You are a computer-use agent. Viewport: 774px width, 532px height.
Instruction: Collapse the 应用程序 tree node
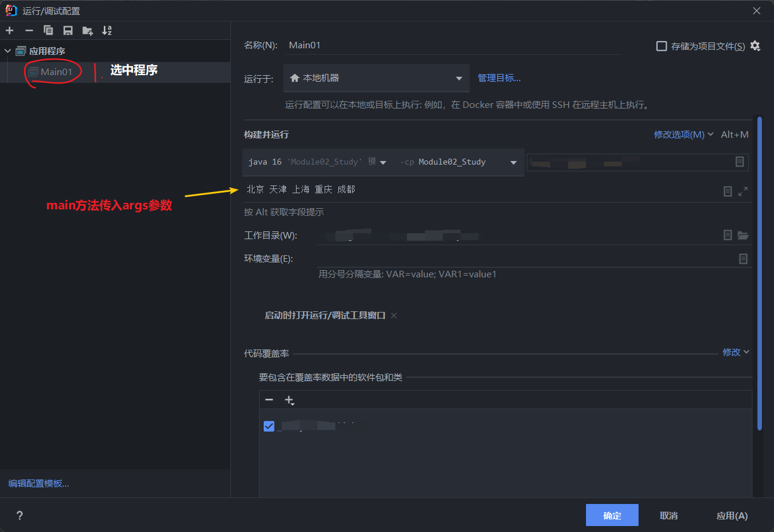pos(7,51)
